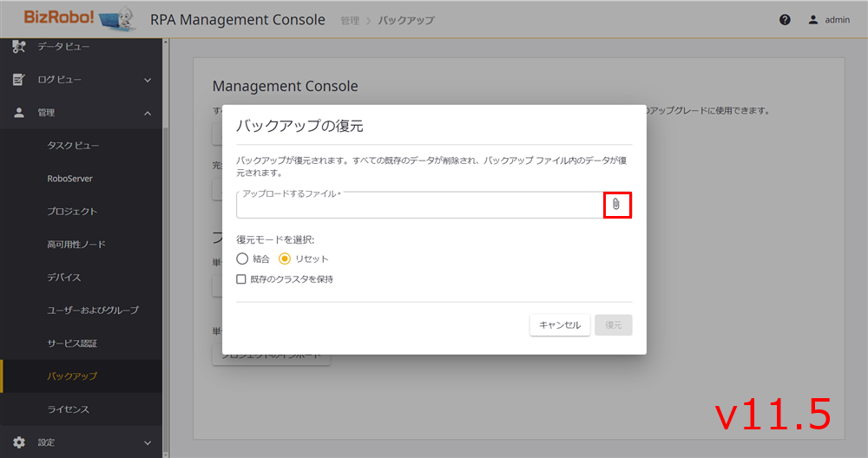Click the Management Console heading
Screen dimensions: 868x458
pyautogui.click(x=285, y=86)
